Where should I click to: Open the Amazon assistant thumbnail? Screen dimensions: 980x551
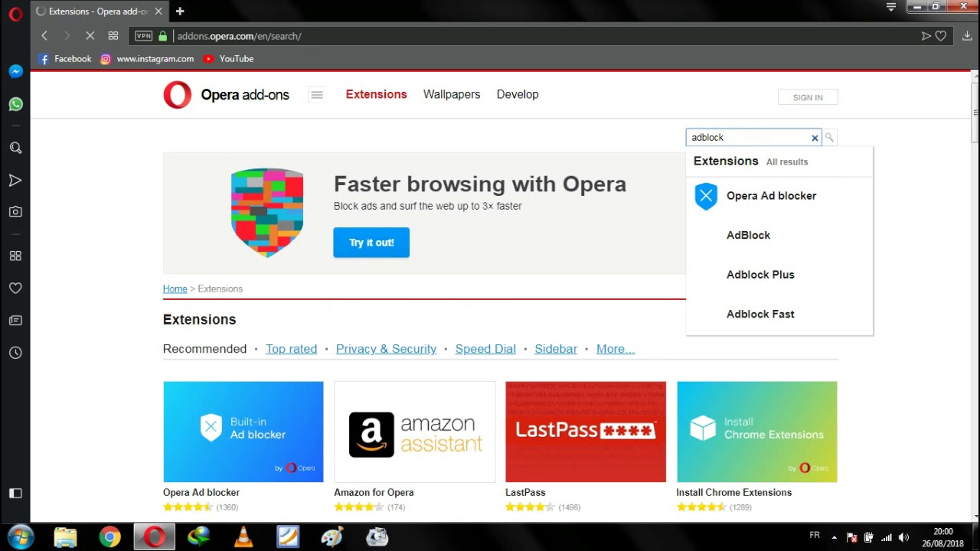click(x=415, y=432)
